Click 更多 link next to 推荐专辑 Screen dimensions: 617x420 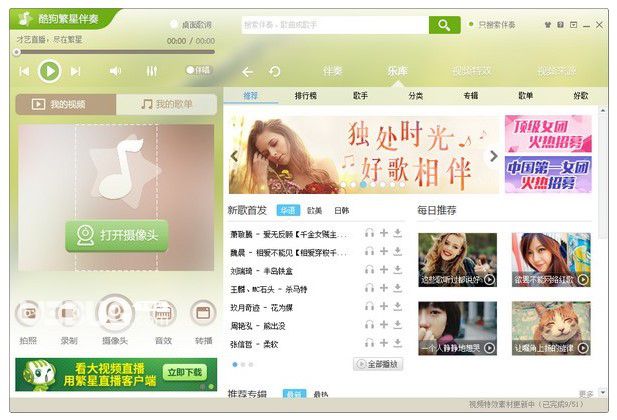click(586, 394)
